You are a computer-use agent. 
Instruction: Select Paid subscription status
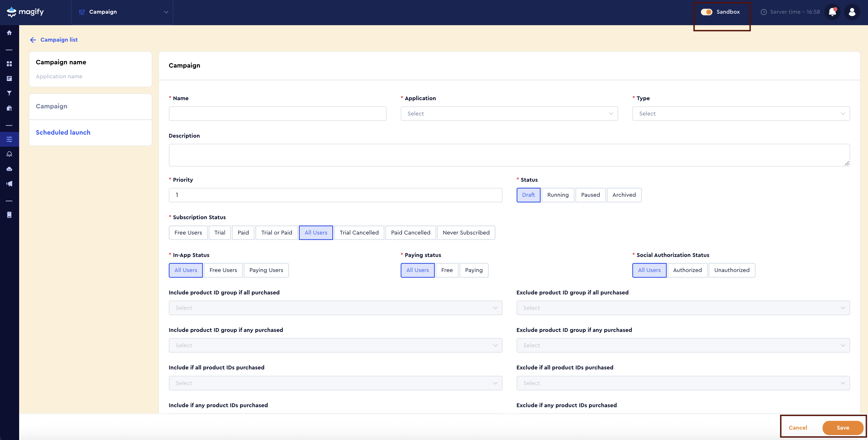coord(243,232)
